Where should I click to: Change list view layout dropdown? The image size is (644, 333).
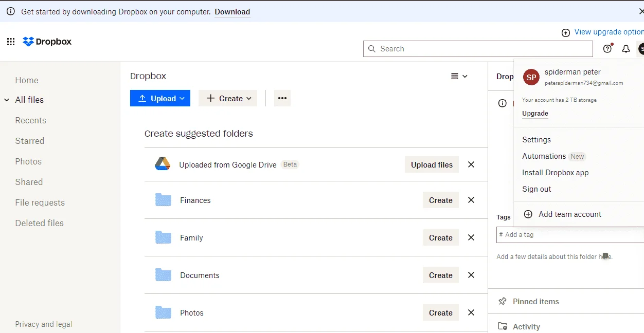459,76
